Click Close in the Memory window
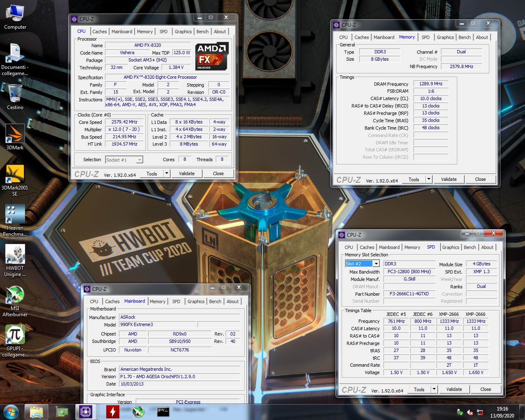525x420 pixels. coord(480,179)
